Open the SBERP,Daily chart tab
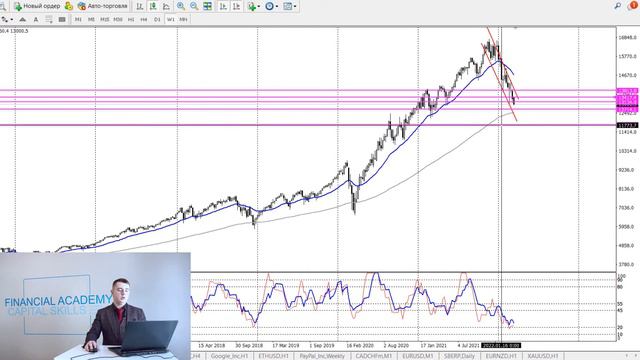This screenshot has height=360, width=640. tap(459, 356)
